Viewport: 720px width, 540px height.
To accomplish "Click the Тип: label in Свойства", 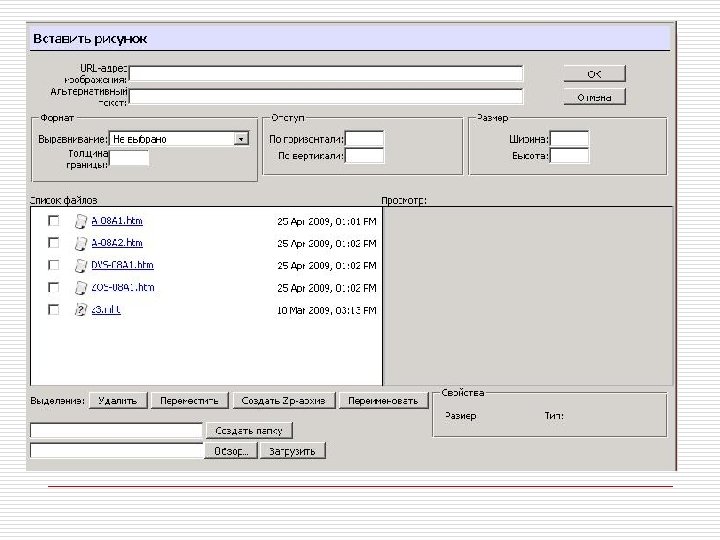I will 554,416.
